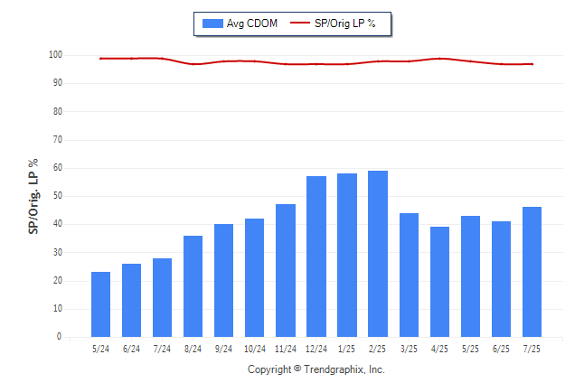
Task: Select the 5/25 bar
Action: point(470,276)
